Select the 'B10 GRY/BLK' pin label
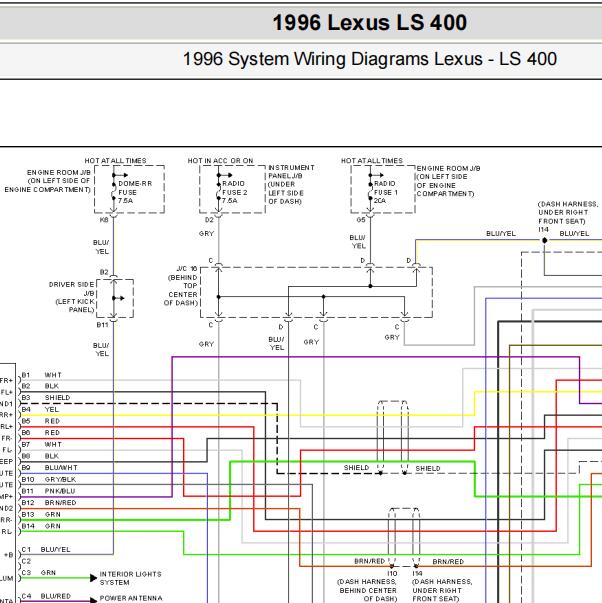 (48, 479)
